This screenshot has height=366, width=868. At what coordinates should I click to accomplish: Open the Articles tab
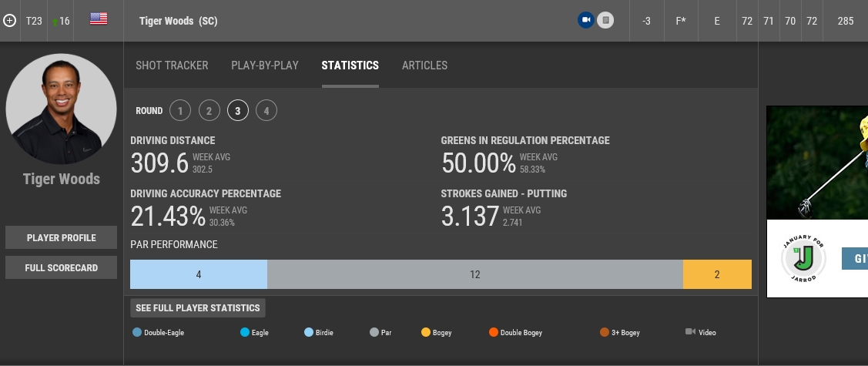click(x=424, y=65)
